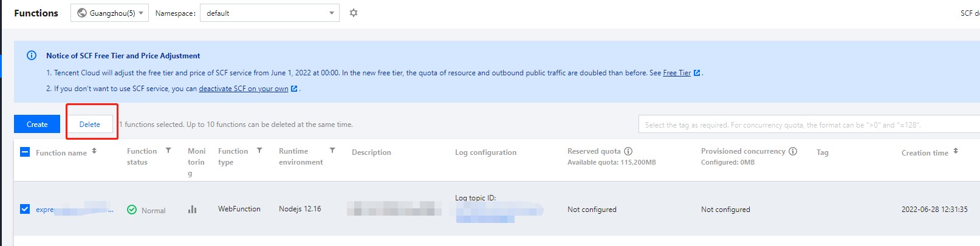The width and height of the screenshot is (980, 246).
Task: Click the Delete button
Action: pos(90,124)
